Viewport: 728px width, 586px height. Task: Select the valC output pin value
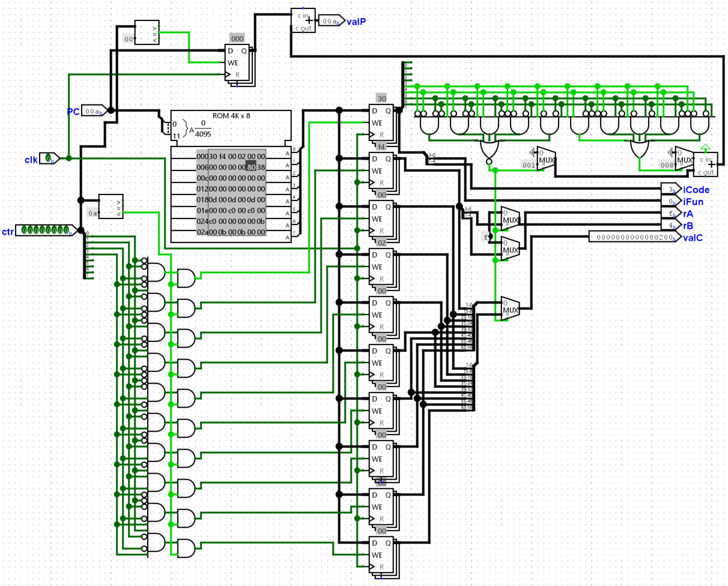(x=635, y=237)
